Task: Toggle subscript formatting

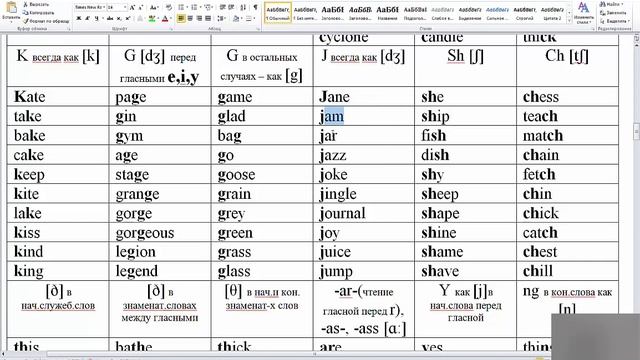Action: tap(119, 18)
